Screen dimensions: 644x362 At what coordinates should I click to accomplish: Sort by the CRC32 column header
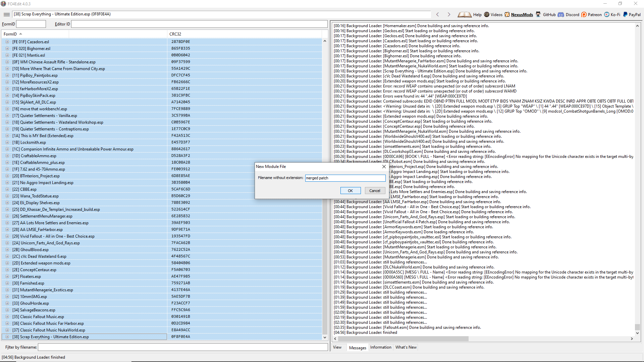[175, 34]
